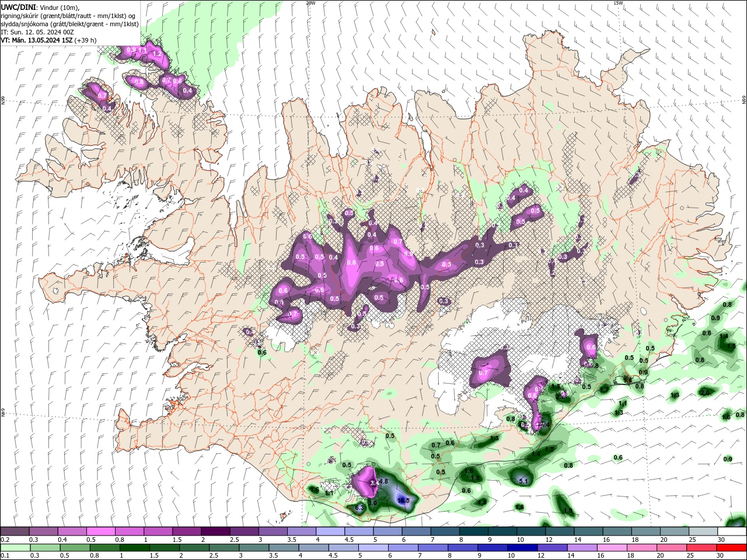
Task: Click the '20W' longitude label at top
Action: [310, 3]
